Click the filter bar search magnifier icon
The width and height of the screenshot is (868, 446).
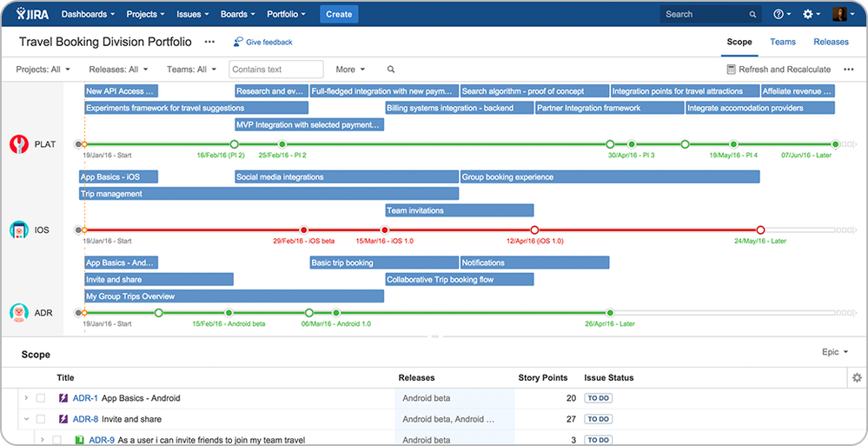[x=391, y=70]
